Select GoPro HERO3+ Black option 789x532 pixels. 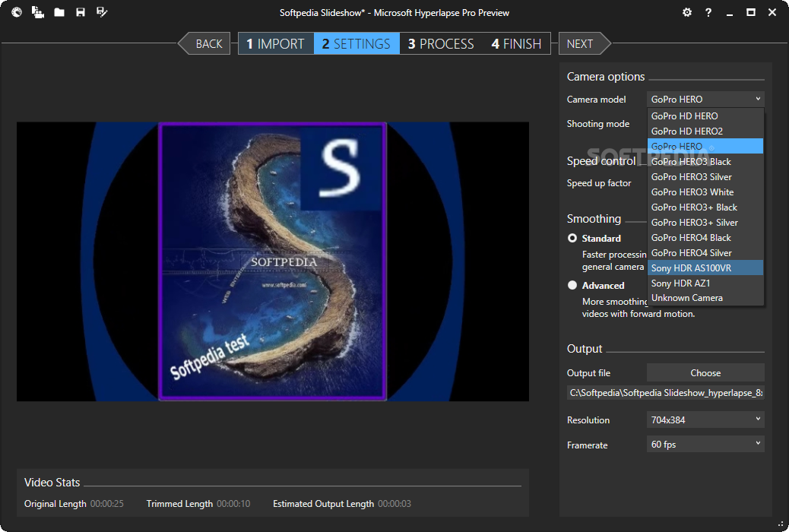coord(705,207)
